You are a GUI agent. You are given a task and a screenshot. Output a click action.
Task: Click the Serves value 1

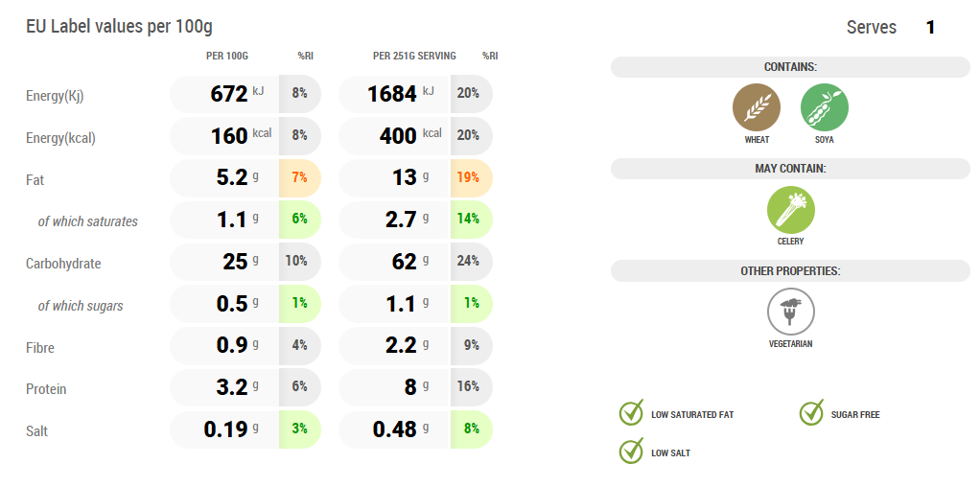click(x=930, y=28)
